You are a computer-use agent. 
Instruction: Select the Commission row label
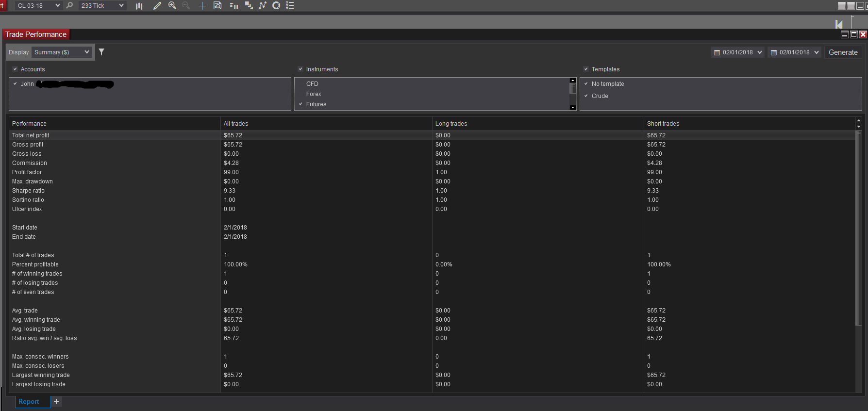[30, 163]
